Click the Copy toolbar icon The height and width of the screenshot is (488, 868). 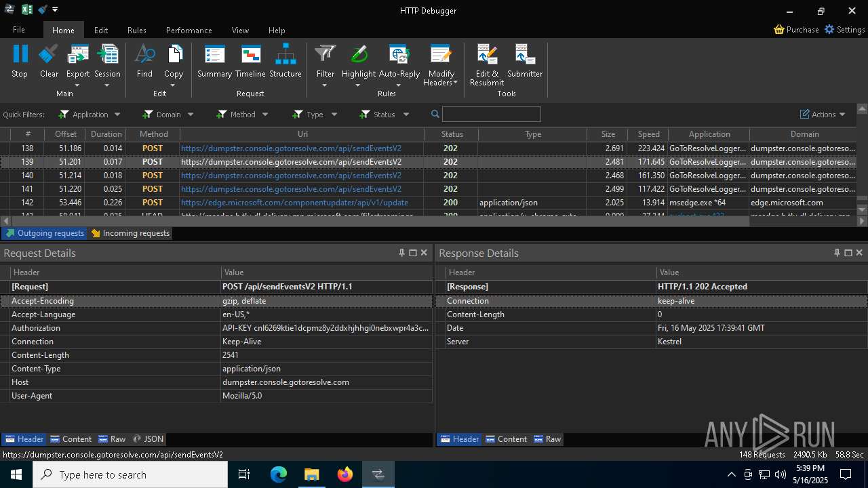coord(174,54)
